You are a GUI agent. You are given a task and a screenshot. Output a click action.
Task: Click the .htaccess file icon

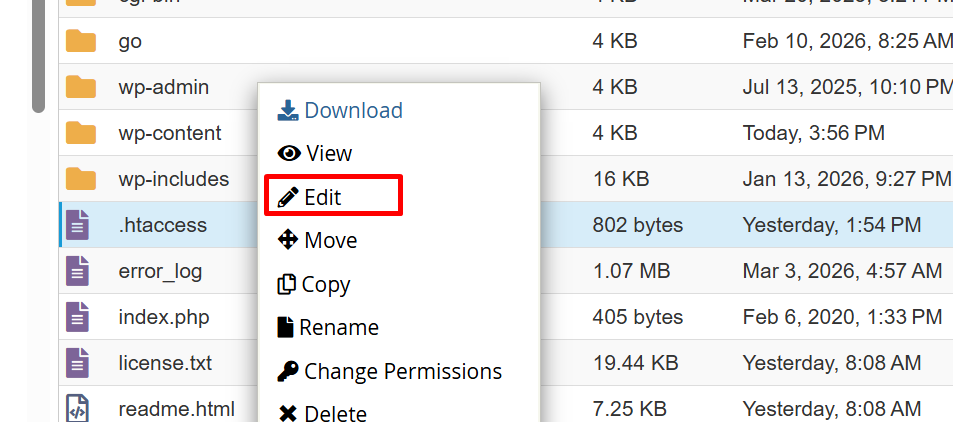(x=78, y=225)
